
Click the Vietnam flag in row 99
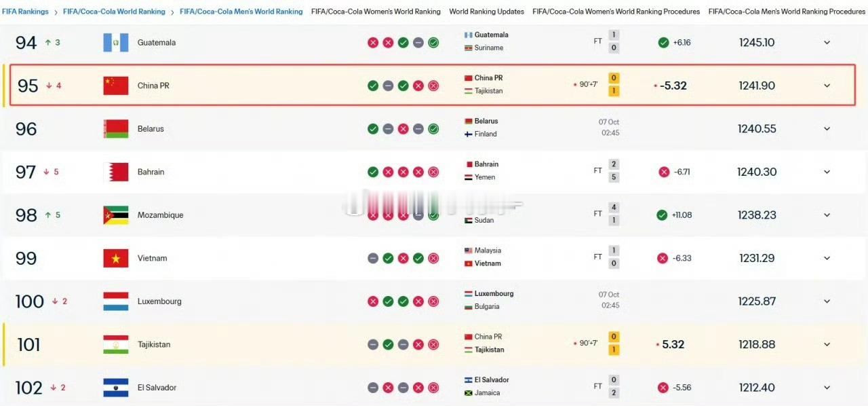tap(115, 258)
